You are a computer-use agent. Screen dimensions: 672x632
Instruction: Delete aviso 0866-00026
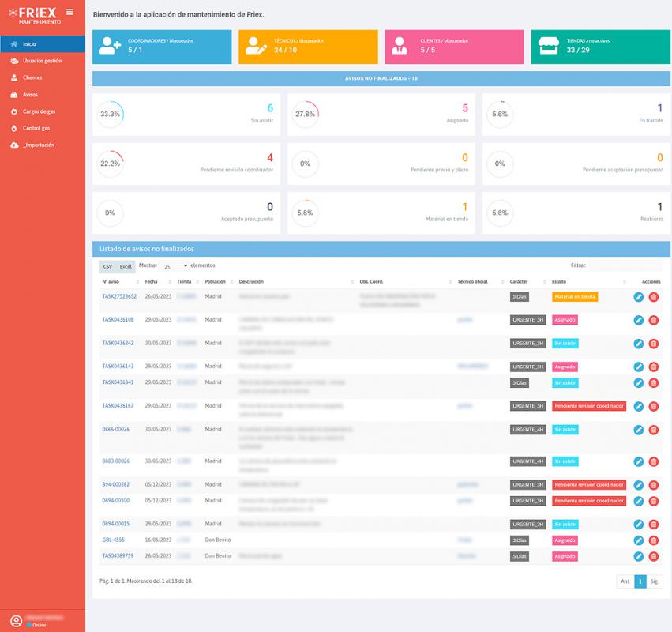pos(654,430)
